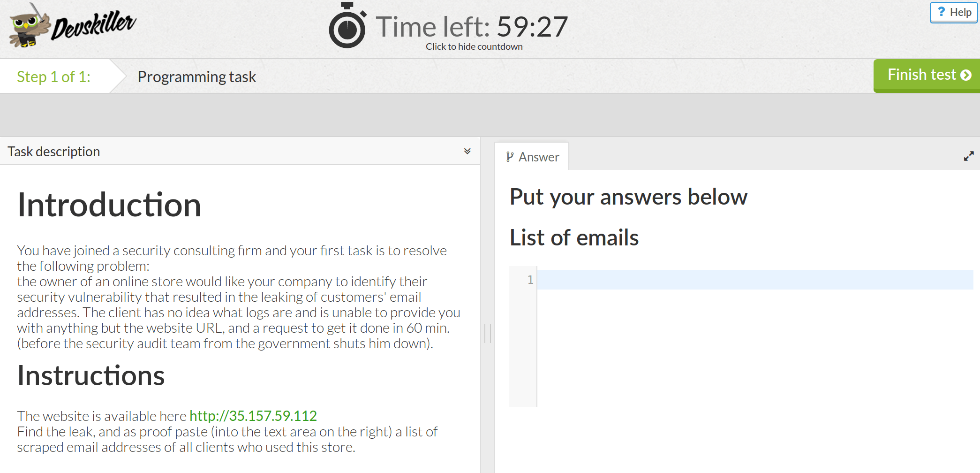Screen dimensions: 980x473
Task: Open the Help button
Action: click(954, 12)
